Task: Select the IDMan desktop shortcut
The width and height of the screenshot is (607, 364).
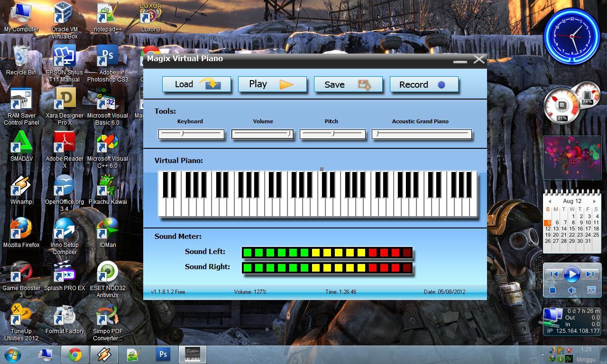Action: [108, 233]
